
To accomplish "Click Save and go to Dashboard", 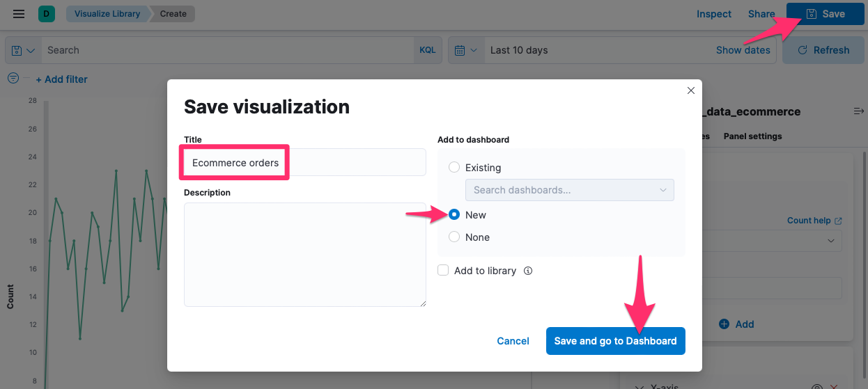I will tap(616, 341).
